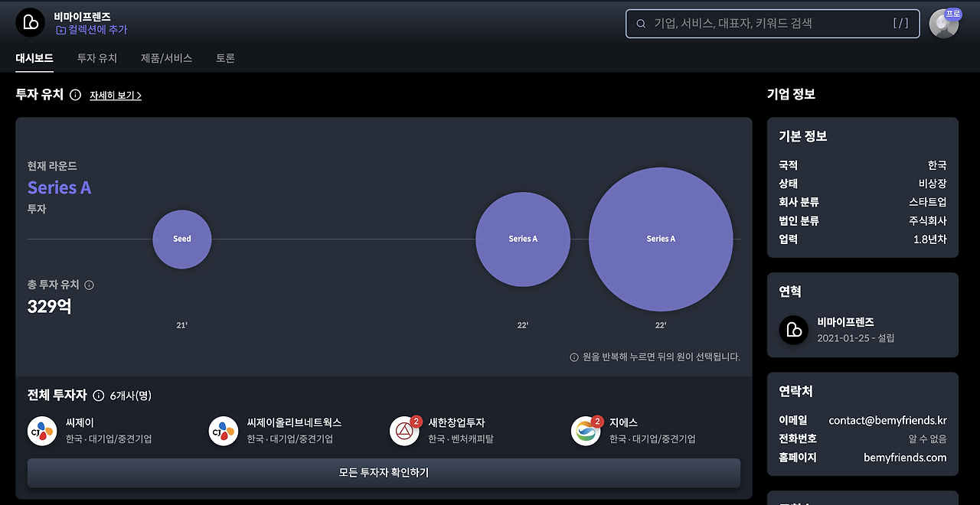Click the 자세히 보기 link
The image size is (980, 505).
[116, 96]
